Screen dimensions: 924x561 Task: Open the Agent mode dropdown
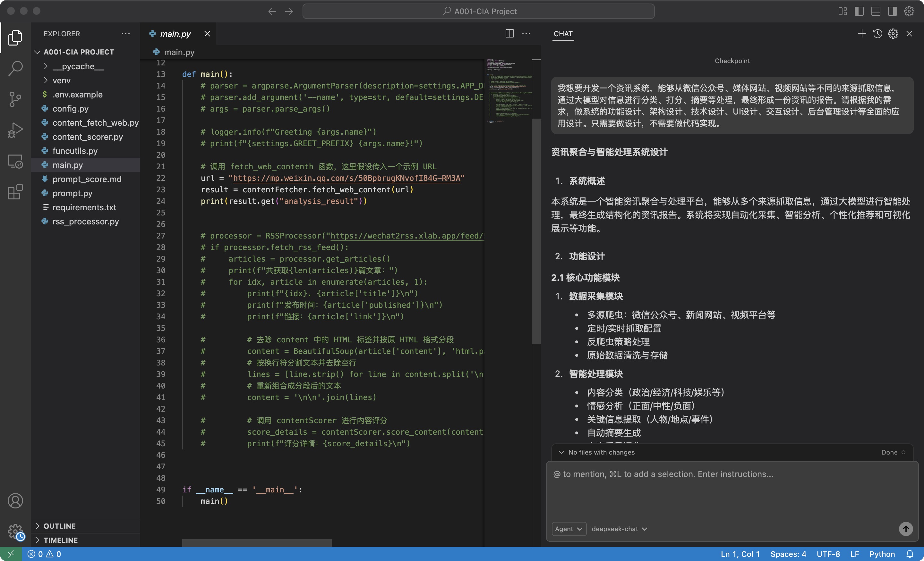click(x=569, y=529)
